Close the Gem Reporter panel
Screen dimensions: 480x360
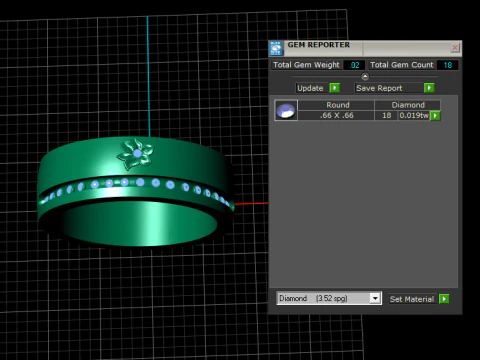[455, 48]
